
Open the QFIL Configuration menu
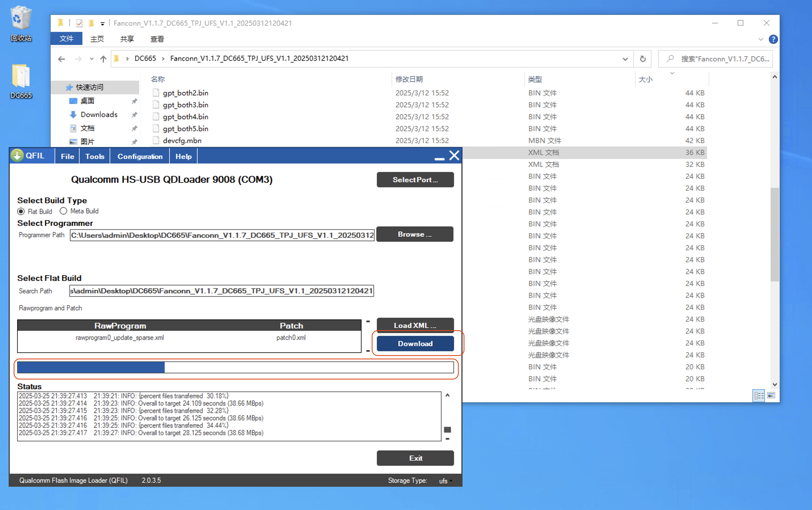pos(140,156)
